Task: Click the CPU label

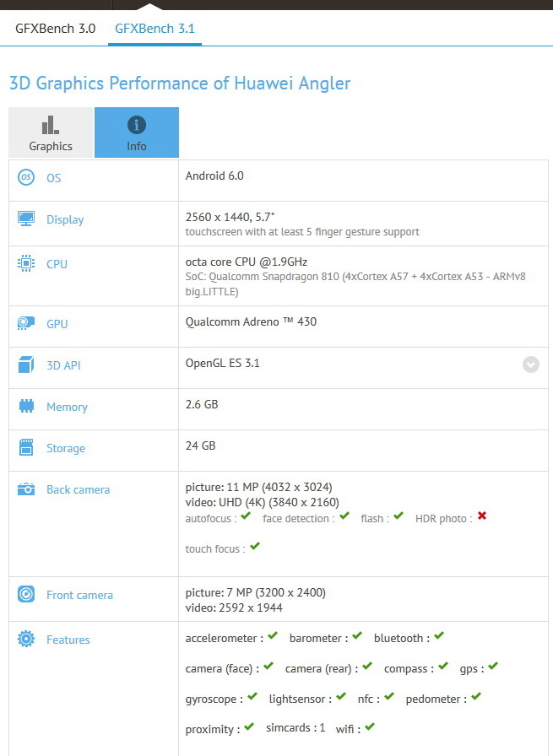Action: point(57,264)
